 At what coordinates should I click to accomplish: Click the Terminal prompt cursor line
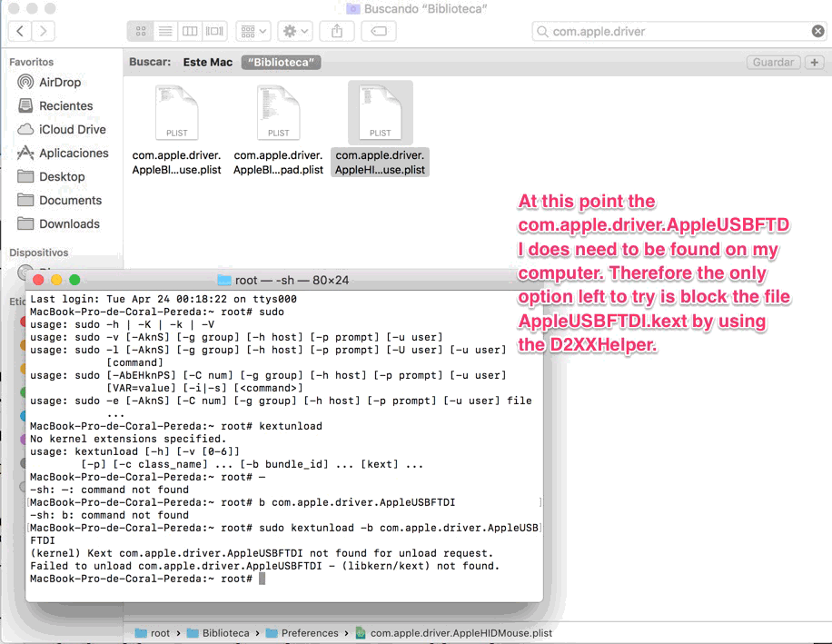(x=147, y=579)
